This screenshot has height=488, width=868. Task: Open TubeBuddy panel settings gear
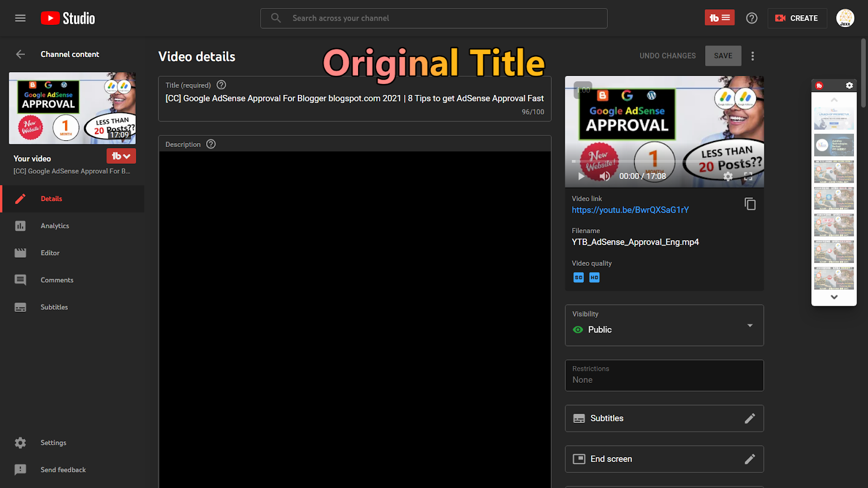click(850, 86)
